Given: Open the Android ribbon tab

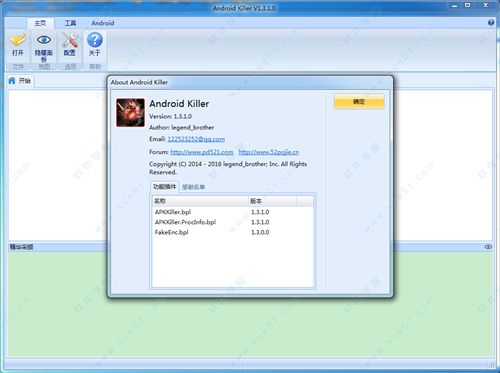Looking at the screenshot, I should (x=103, y=23).
